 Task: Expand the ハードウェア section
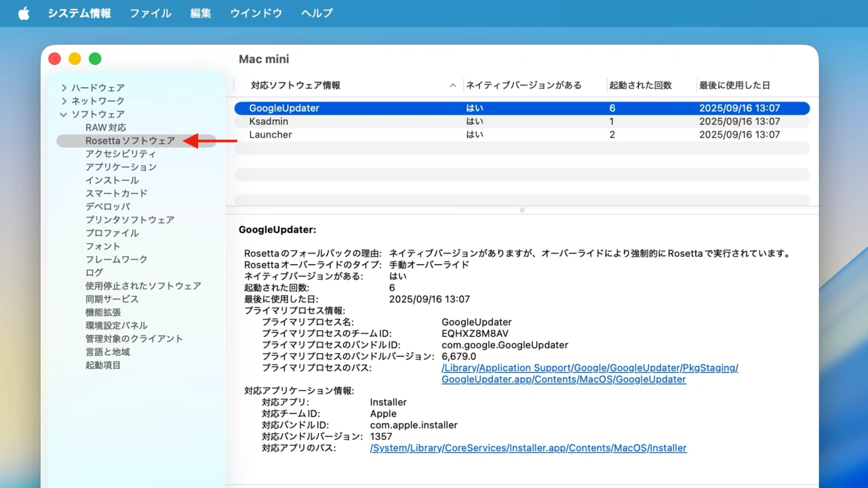tap(64, 88)
